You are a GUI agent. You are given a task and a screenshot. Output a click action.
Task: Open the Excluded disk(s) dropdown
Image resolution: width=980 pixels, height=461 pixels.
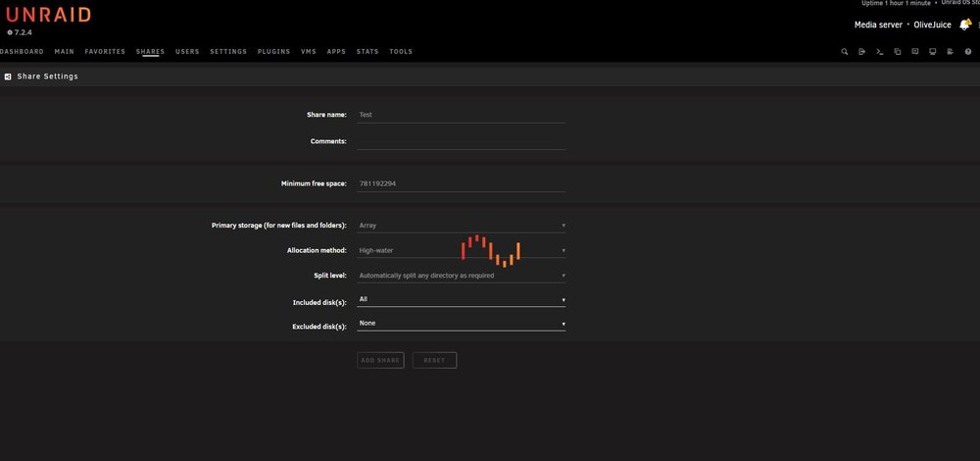coord(462,324)
